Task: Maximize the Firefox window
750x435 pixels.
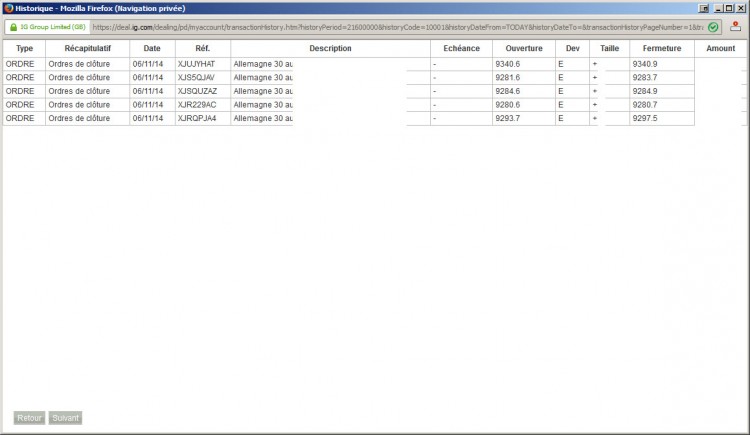Action: point(729,8)
